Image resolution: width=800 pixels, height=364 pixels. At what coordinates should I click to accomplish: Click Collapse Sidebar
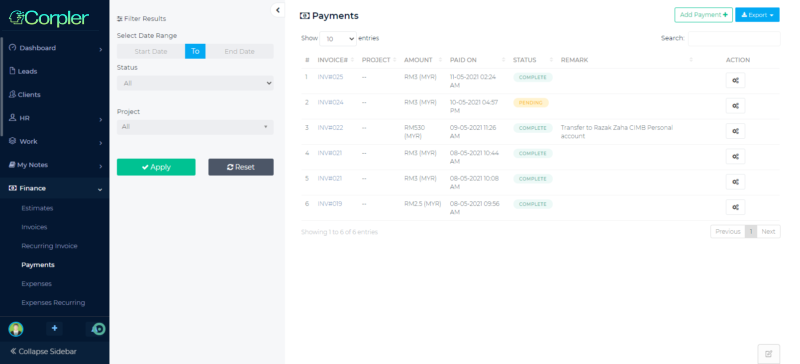[43, 351]
